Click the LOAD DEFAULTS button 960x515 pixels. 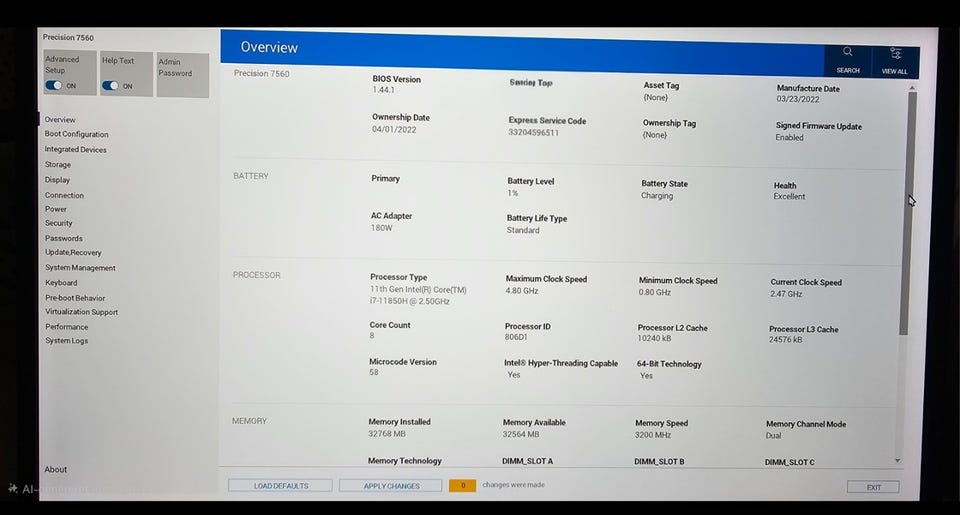[281, 486]
